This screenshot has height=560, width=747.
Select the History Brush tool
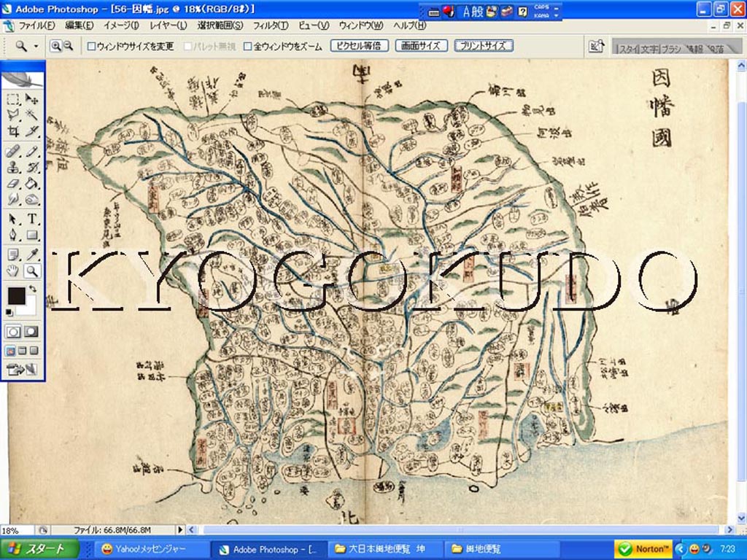(32, 168)
